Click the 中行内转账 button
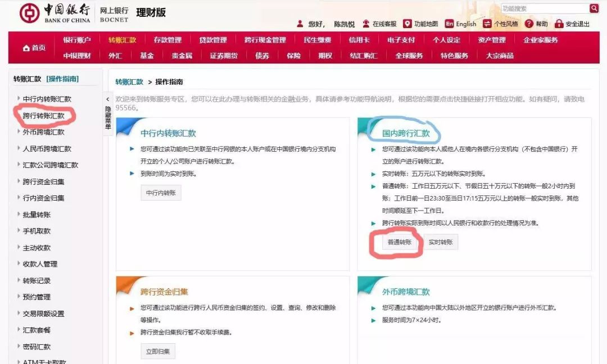Screen dimensions: 607x364 [x=161, y=193]
